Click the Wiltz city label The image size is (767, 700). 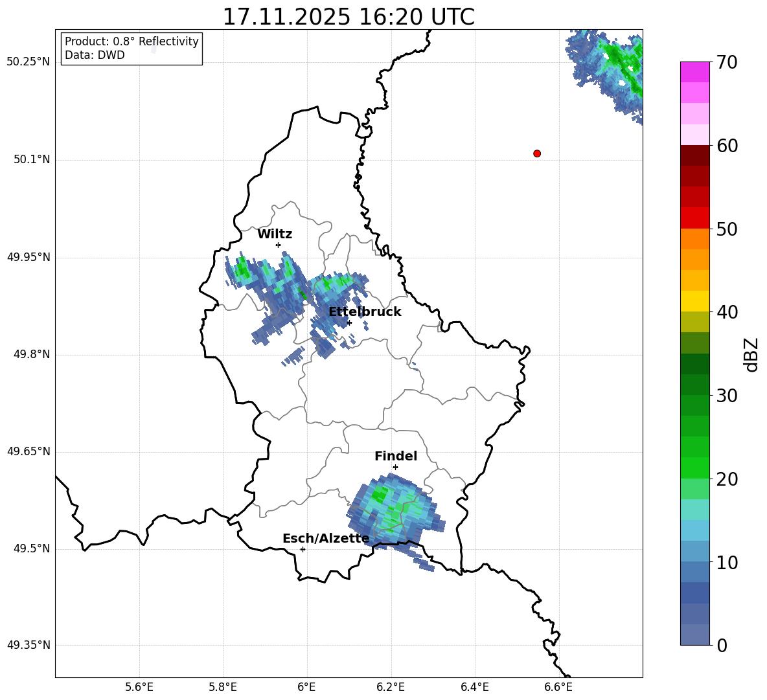pyautogui.click(x=275, y=234)
